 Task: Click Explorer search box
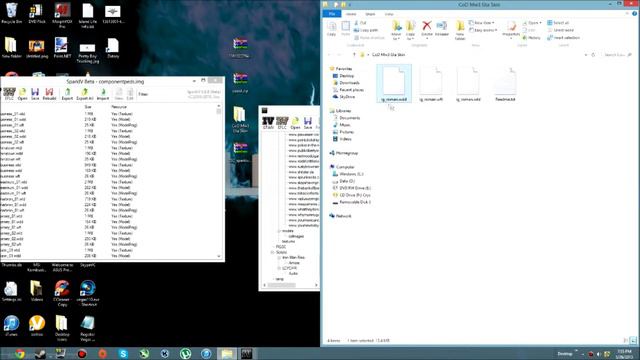(x=618, y=55)
